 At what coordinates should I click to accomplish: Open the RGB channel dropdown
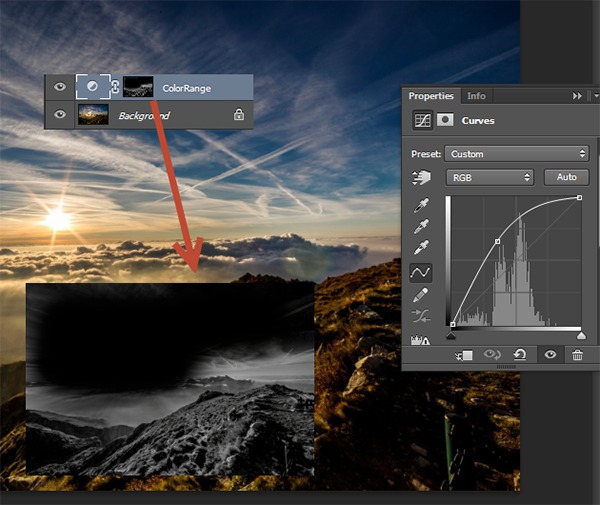coord(490,177)
